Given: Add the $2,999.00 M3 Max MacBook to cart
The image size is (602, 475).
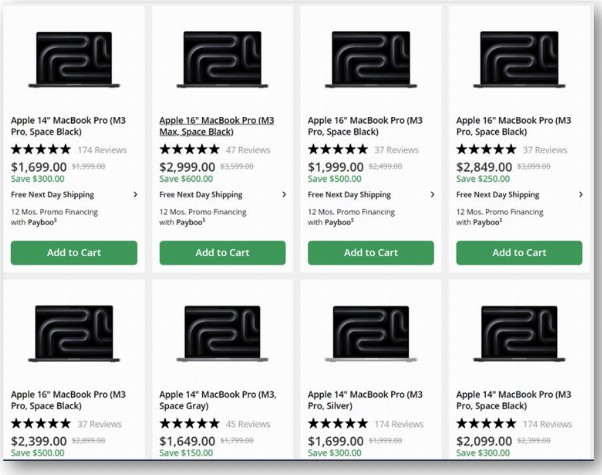Looking at the screenshot, I should 222,253.
